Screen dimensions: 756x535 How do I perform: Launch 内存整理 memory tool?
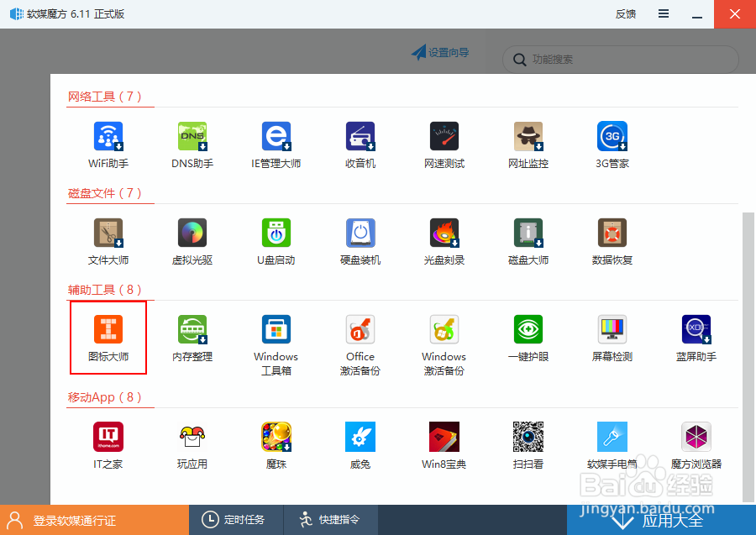pos(192,329)
